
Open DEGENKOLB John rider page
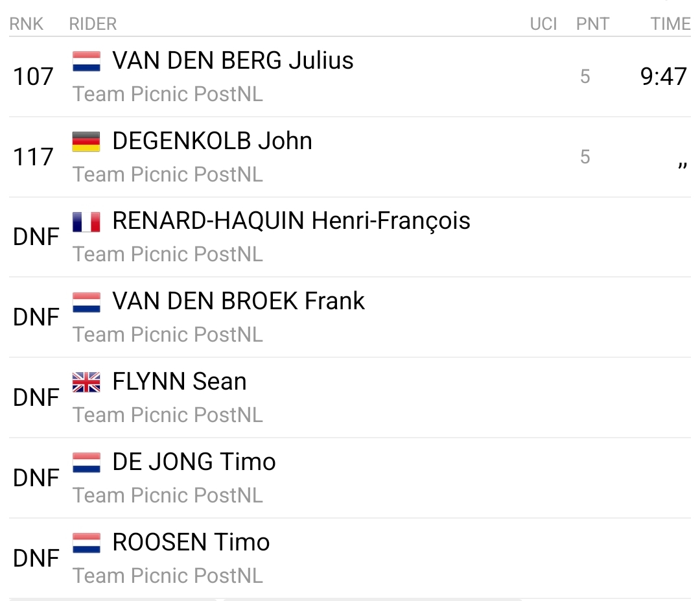212,141
